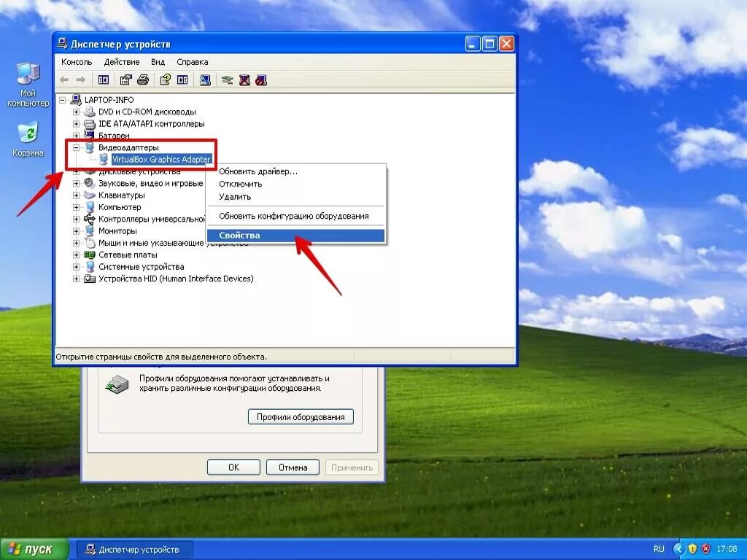This screenshot has height=560, width=747.
Task: Click the toolbar monitor icon with red X
Action: coord(244,80)
